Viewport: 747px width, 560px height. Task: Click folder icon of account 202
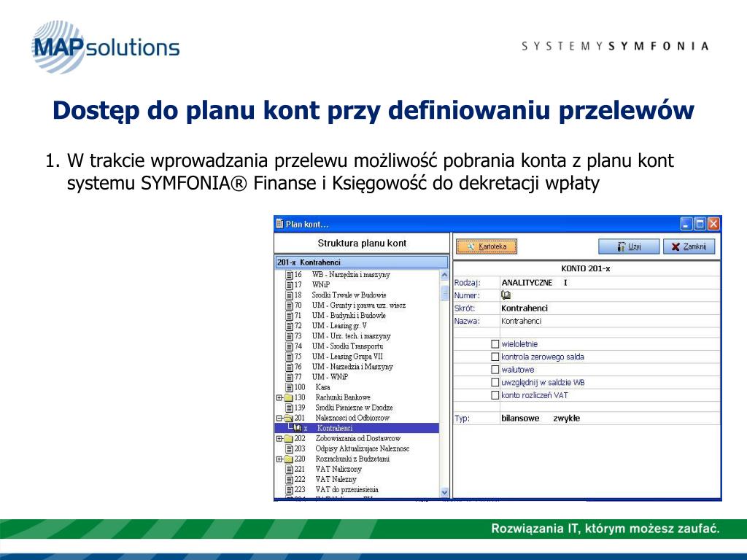click(x=289, y=438)
